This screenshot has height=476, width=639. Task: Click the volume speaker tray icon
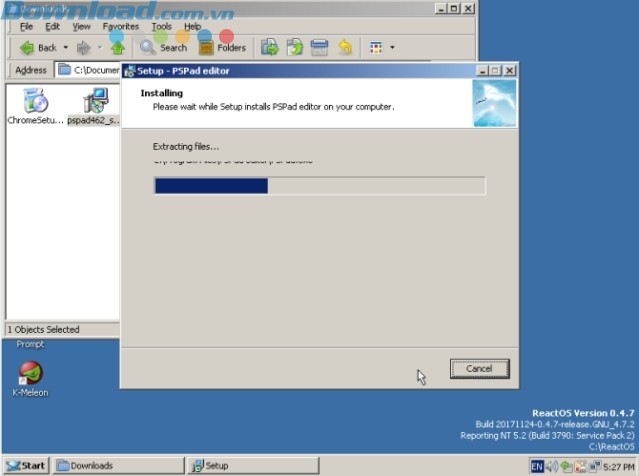click(551, 466)
